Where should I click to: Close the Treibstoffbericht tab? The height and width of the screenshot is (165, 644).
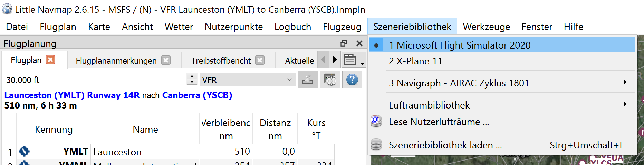click(x=260, y=60)
